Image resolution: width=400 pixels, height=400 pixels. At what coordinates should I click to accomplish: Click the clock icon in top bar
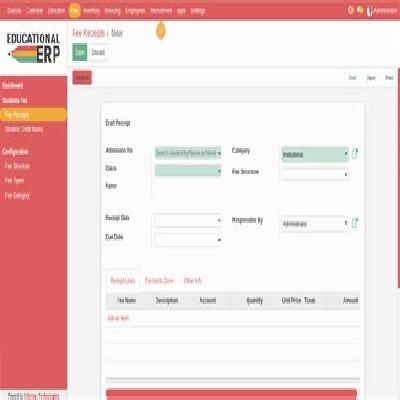[350, 10]
